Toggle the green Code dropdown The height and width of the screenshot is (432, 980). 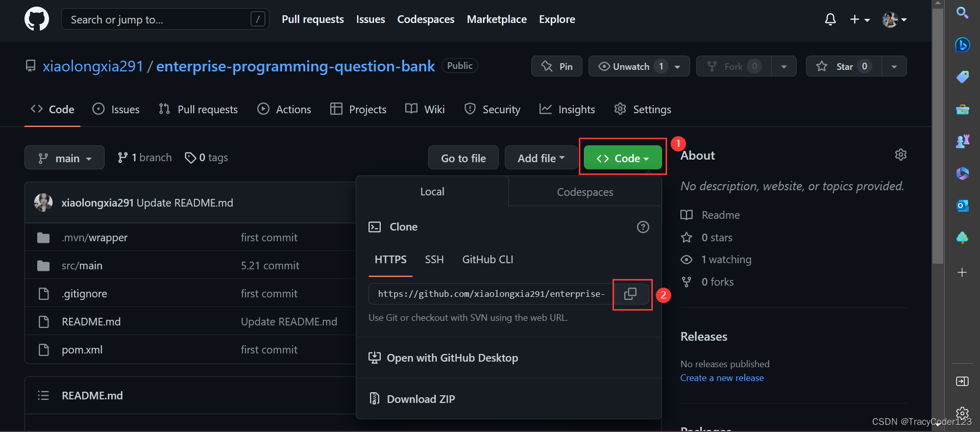point(623,158)
